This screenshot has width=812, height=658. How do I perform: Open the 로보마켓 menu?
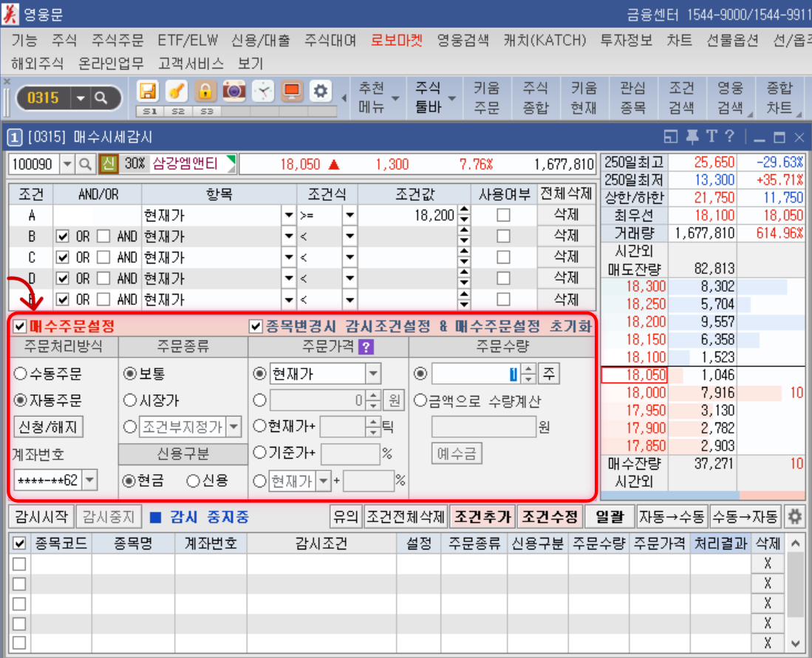click(397, 41)
